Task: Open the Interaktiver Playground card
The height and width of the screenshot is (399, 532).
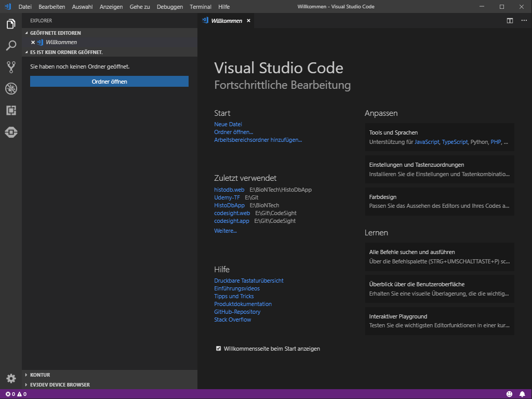Action: tap(440, 321)
